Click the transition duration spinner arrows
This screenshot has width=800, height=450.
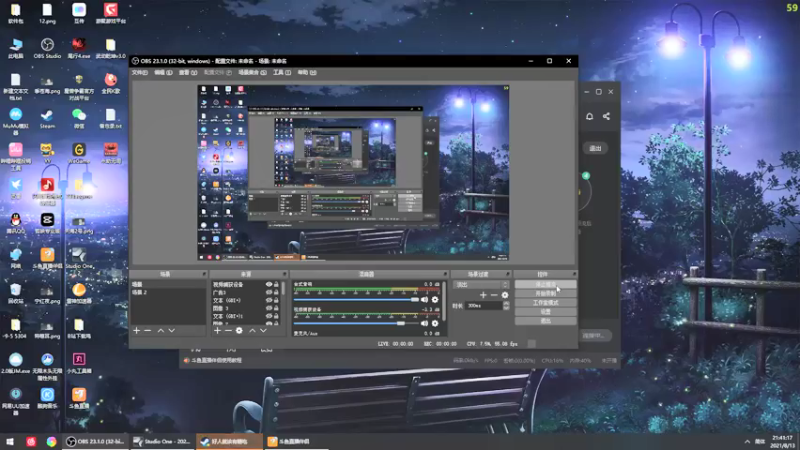click(506, 306)
